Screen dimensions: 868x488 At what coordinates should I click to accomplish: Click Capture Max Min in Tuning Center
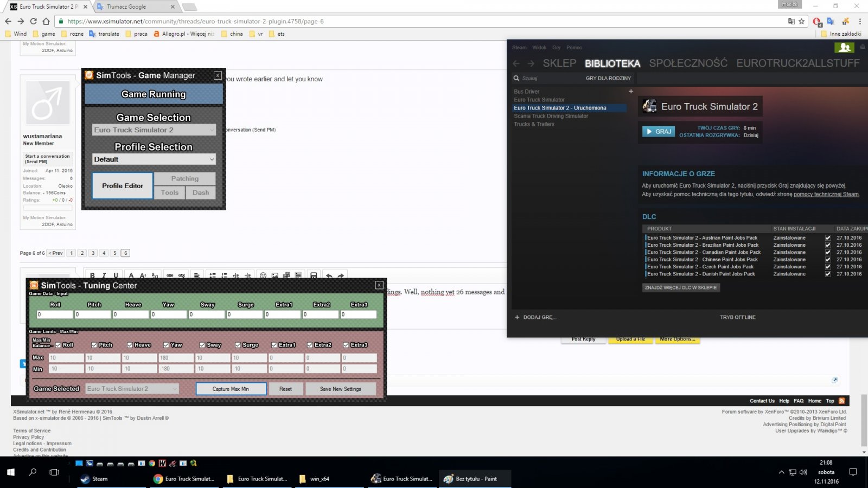231,389
